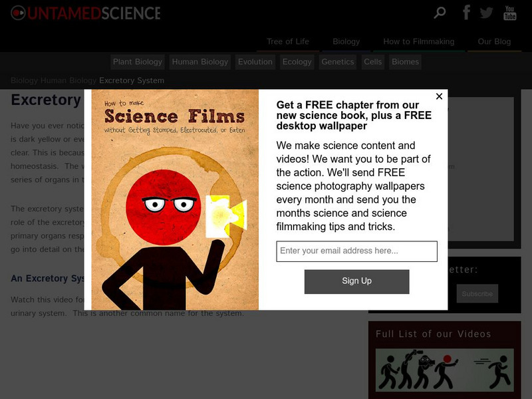Visit the Facebook page icon
The width and height of the screenshot is (532, 399).
pyautogui.click(x=467, y=12)
